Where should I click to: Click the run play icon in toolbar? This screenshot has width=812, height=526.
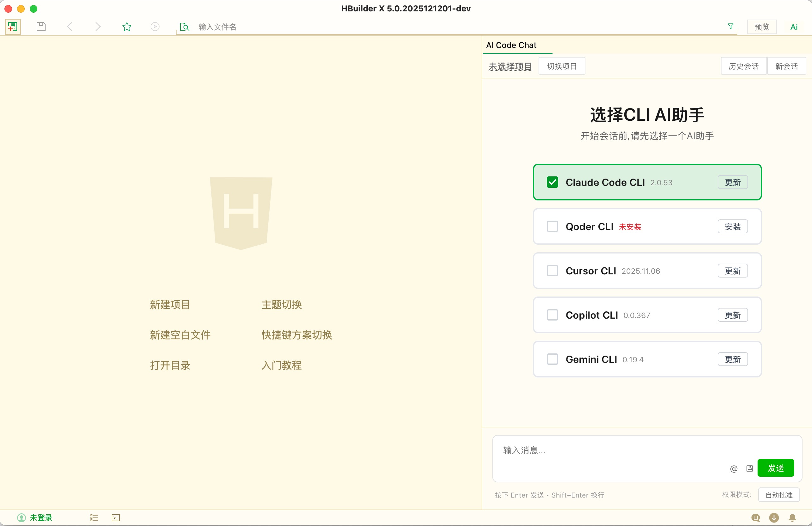(x=155, y=27)
